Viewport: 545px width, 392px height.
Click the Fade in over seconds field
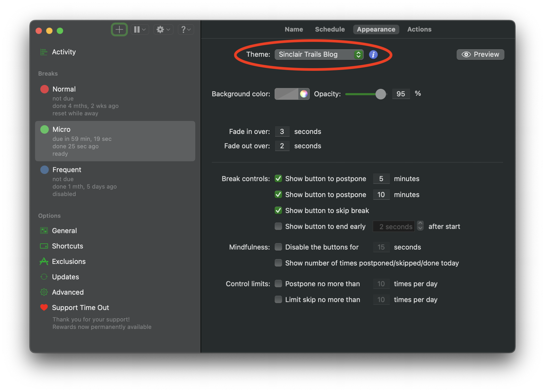pyautogui.click(x=282, y=132)
